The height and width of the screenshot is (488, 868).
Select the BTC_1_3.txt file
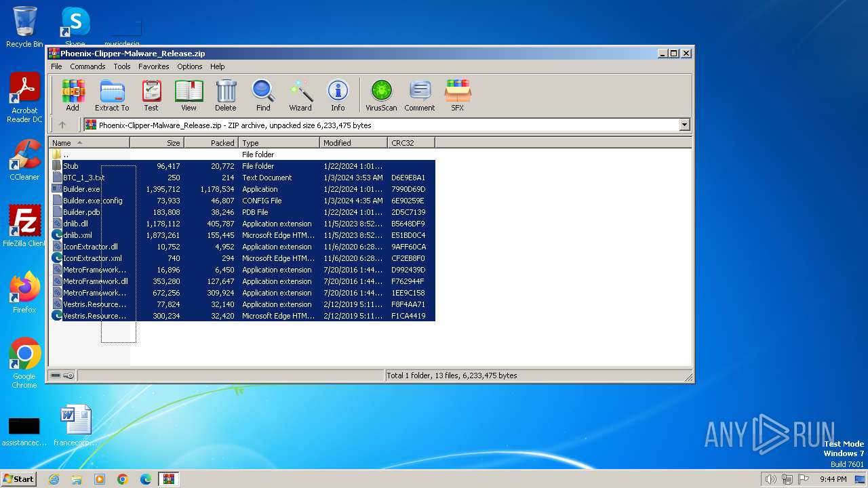coord(243,178)
